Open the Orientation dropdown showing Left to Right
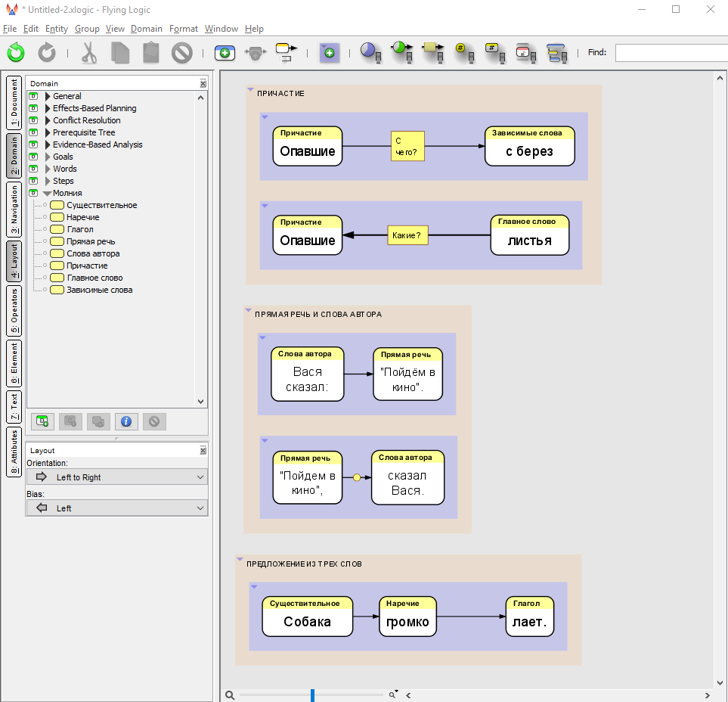728x702 pixels. 116,477
